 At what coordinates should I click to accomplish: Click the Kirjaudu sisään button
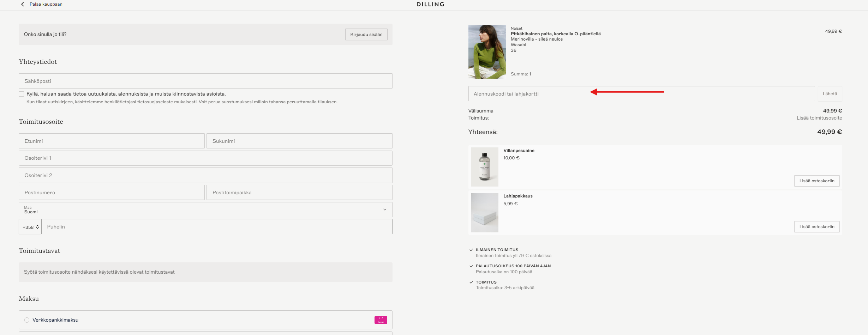click(x=366, y=34)
